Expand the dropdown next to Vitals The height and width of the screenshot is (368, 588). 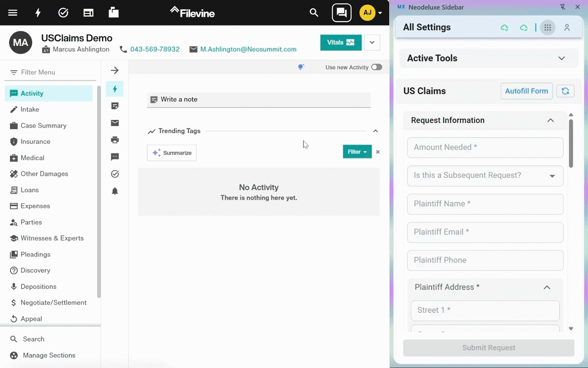pyautogui.click(x=372, y=42)
